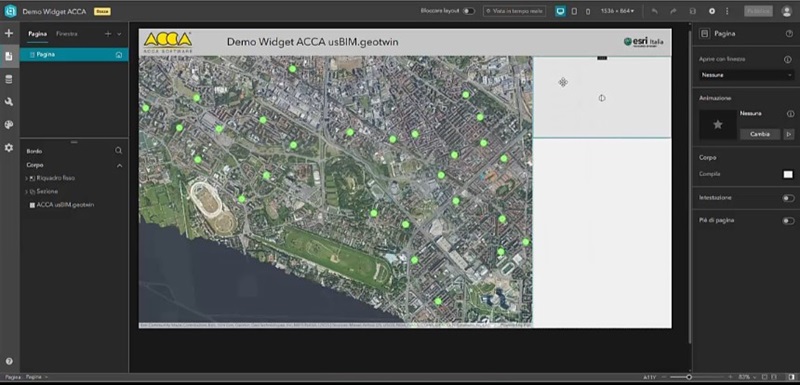800x385 pixels.
Task: Switch to tablet device view
Action: (x=574, y=11)
